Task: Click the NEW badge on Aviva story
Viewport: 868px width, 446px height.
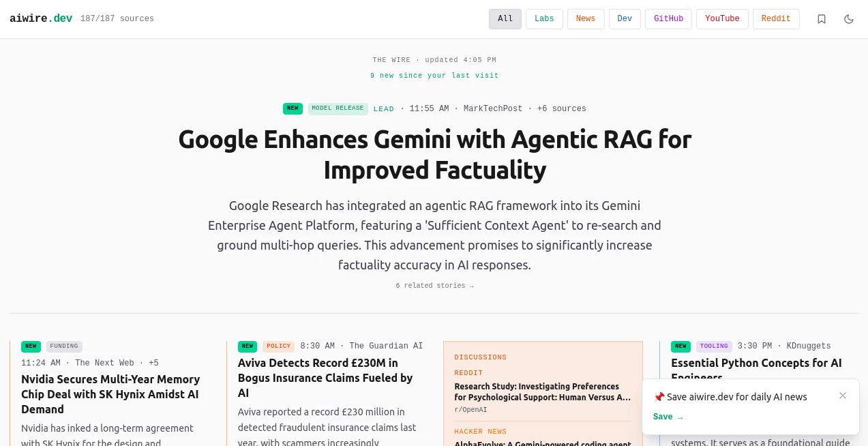Action: tap(248, 346)
